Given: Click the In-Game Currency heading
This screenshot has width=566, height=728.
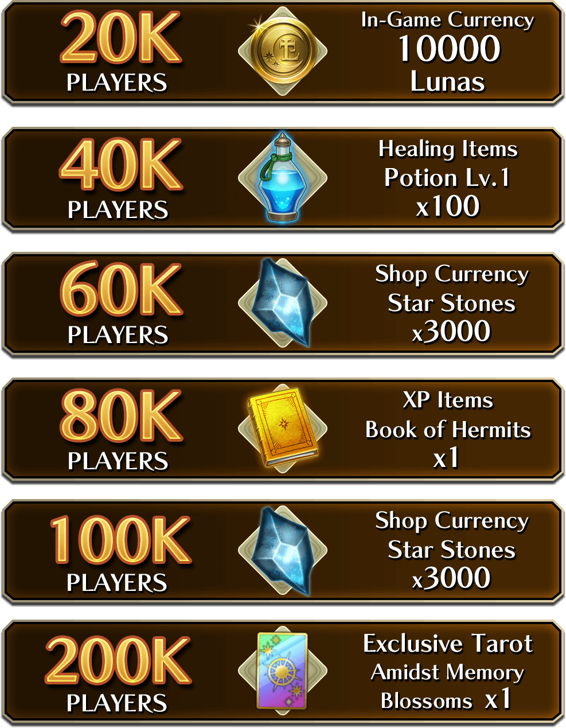Looking at the screenshot, I should point(447,20).
